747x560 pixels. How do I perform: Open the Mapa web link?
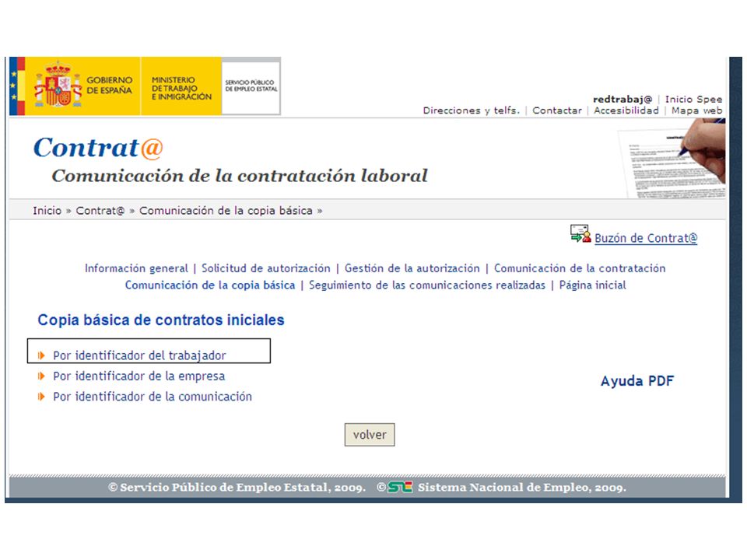pos(696,110)
